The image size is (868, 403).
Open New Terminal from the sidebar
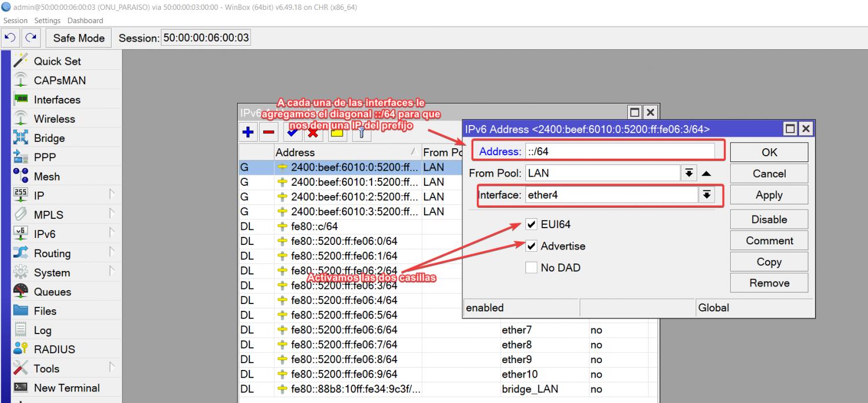pos(67,388)
